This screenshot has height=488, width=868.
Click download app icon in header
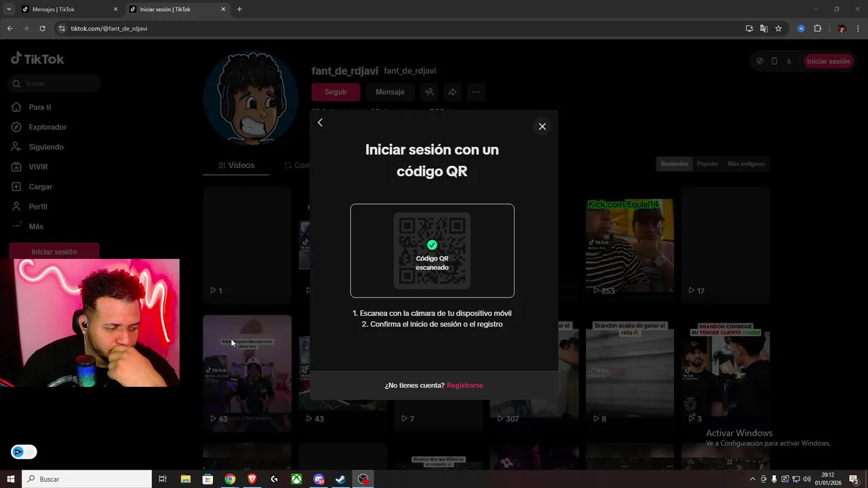[789, 61]
